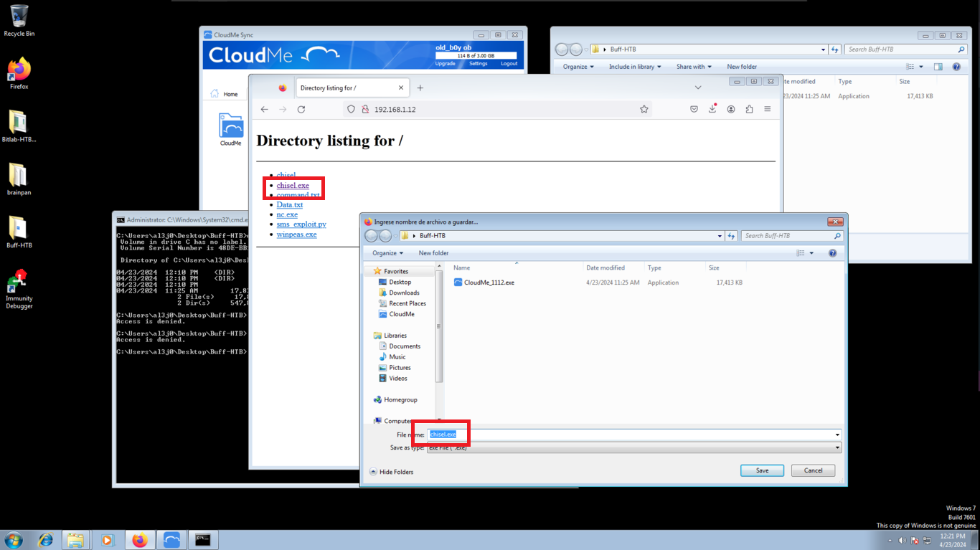Open the Firefox Pocket save icon
Viewport: 980px width, 550px height.
(694, 109)
